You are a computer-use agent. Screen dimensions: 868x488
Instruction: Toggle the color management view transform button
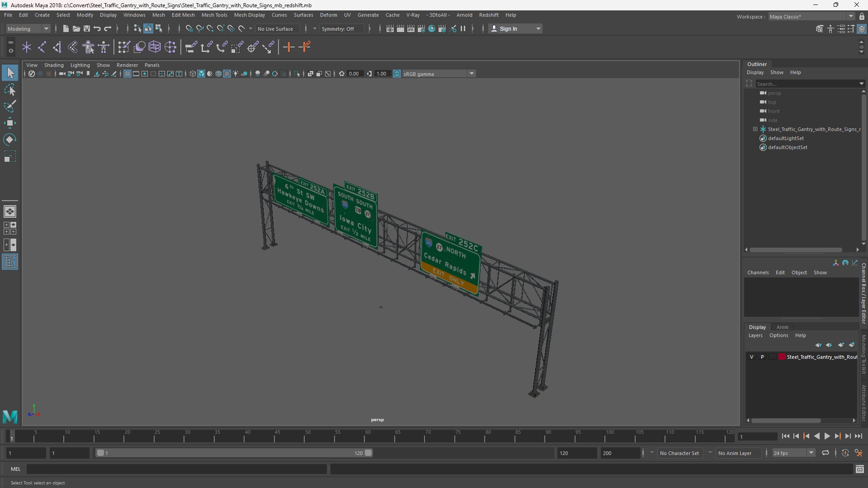tap(397, 74)
